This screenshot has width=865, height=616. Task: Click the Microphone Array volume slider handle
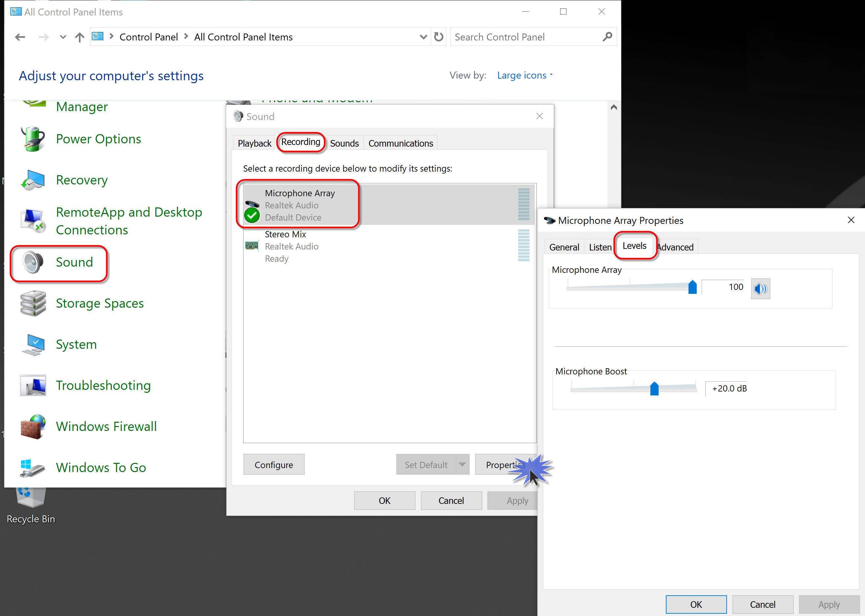pos(692,287)
